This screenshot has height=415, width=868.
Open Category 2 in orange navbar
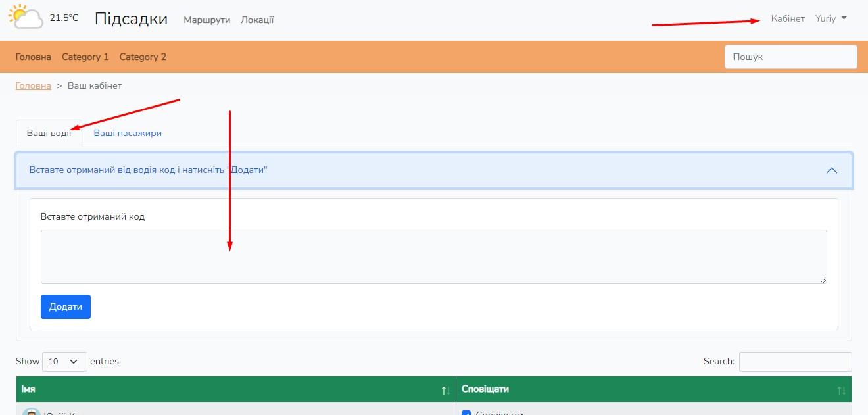click(x=143, y=57)
